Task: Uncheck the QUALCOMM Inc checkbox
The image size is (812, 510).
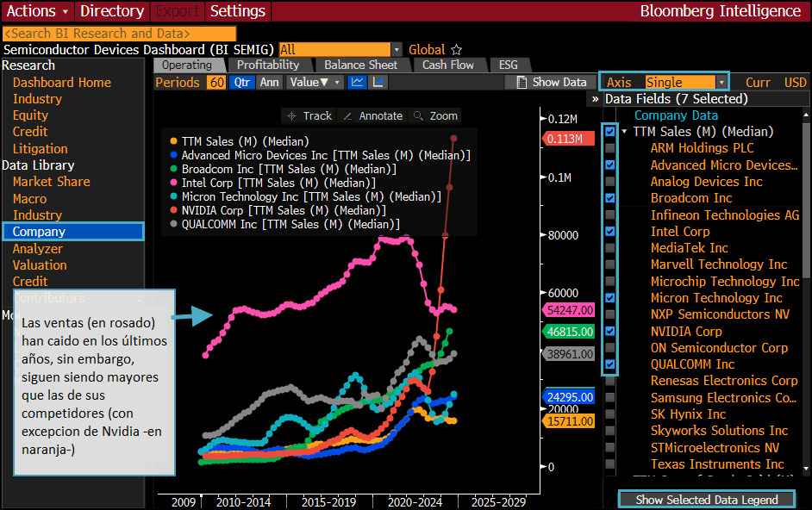Action: (x=610, y=364)
